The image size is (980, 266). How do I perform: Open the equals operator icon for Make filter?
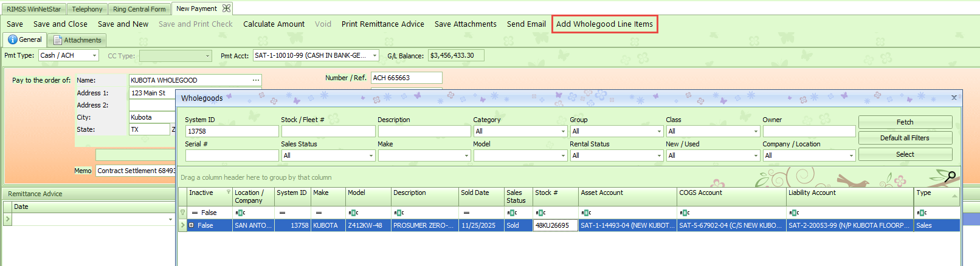click(319, 213)
